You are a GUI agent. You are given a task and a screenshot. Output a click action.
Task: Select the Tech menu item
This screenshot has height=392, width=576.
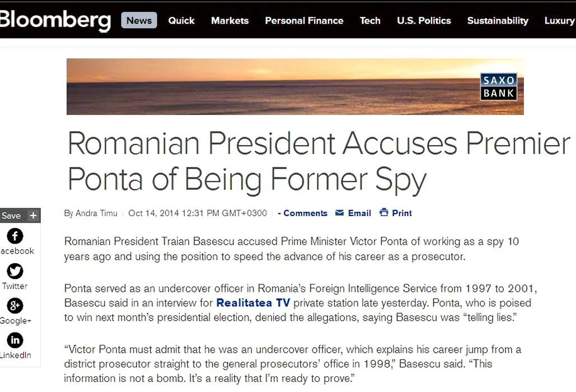[370, 21]
